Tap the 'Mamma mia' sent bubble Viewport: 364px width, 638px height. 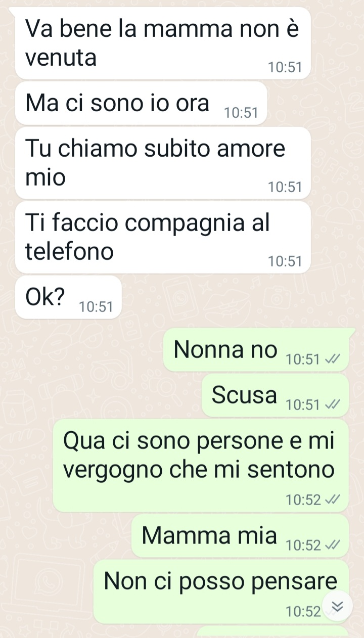240,536
